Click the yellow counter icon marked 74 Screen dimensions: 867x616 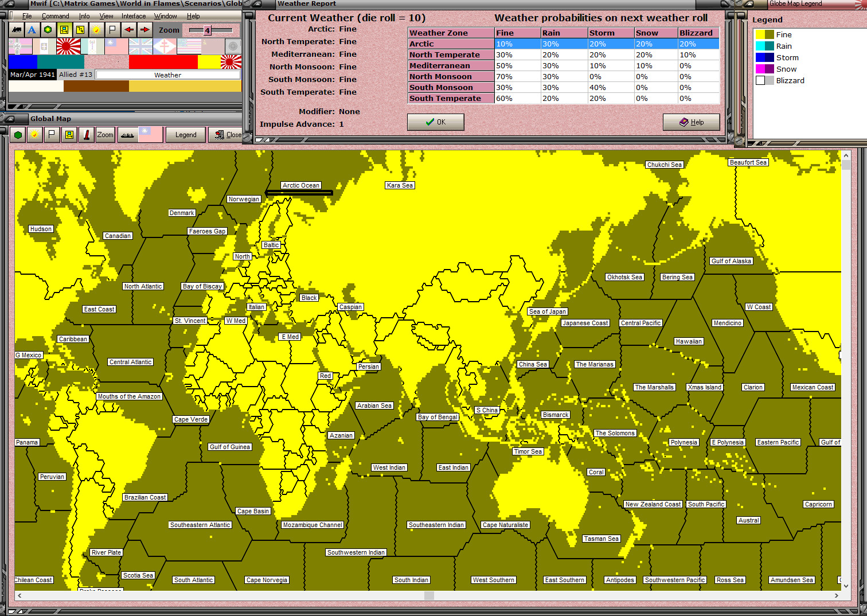(80, 30)
